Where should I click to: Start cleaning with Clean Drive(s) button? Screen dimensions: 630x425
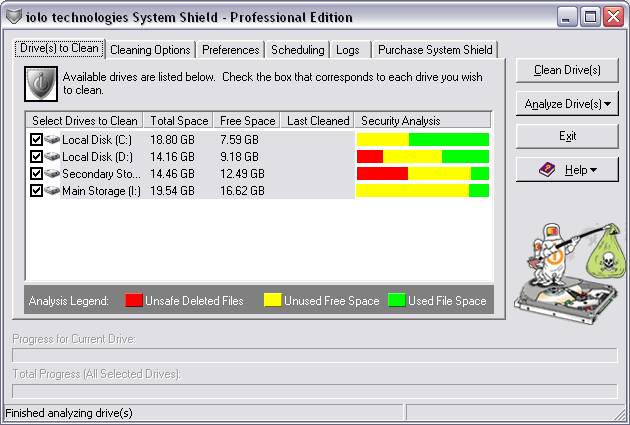tap(567, 70)
